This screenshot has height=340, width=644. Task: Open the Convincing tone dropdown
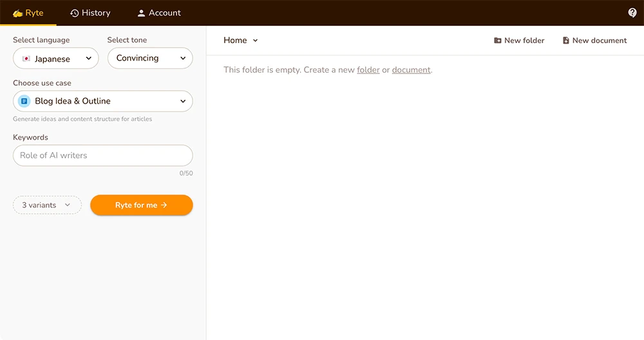[150, 58]
